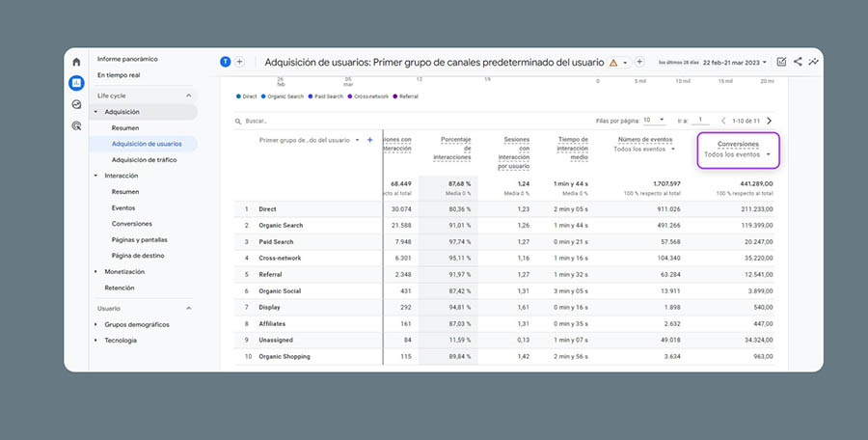This screenshot has height=440, width=868.
Task: Open Adquisición de tráfico report
Action: point(144,159)
